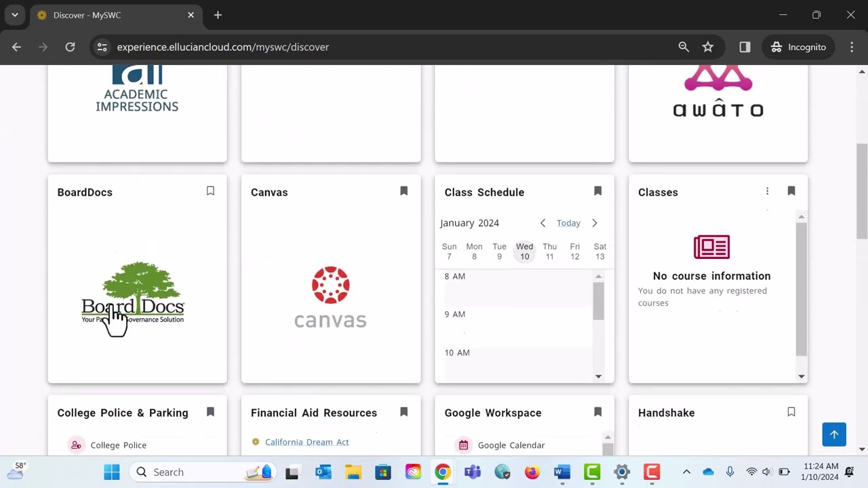
Task: Open a new browser tab
Action: coord(218,15)
